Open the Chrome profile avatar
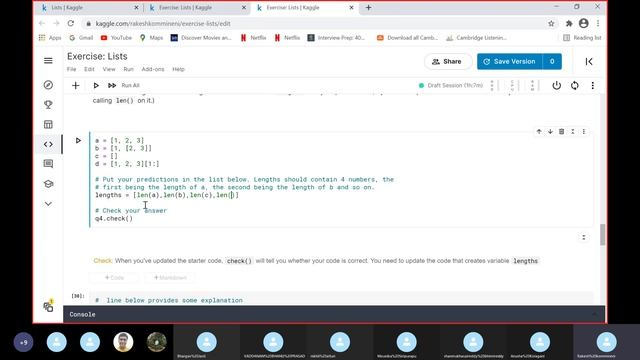 584,24
